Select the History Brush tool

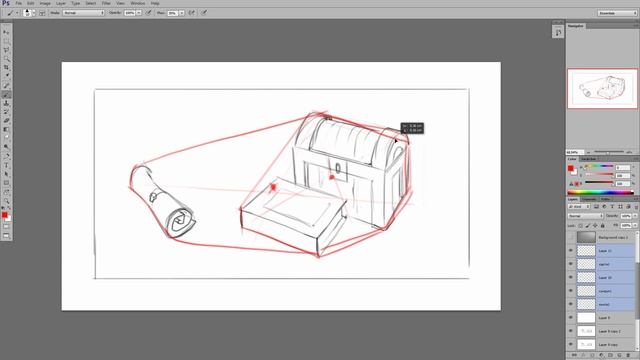pos(6,112)
